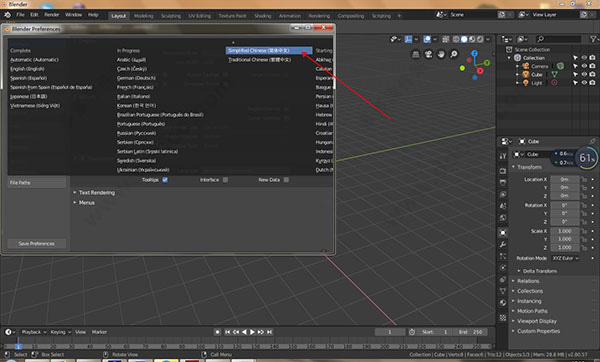600x362 pixels.
Task: Disable Cube in renders camera icon
Action: [x=592, y=74]
